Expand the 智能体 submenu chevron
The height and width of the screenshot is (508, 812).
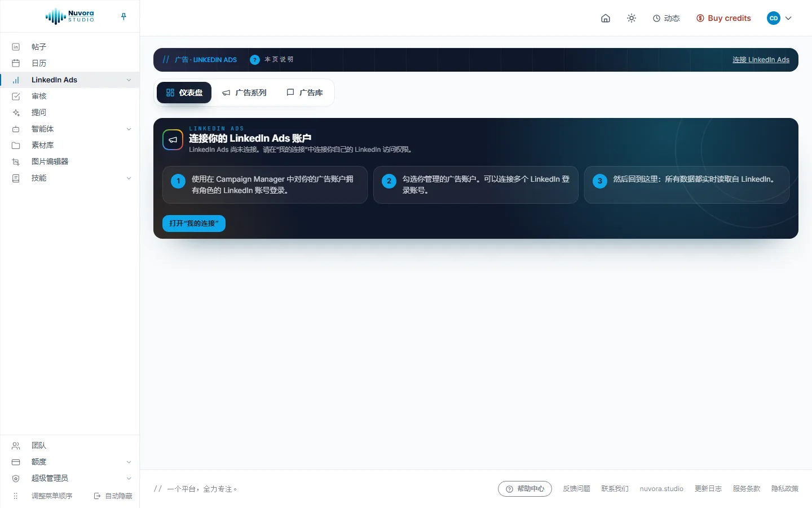[x=129, y=129]
